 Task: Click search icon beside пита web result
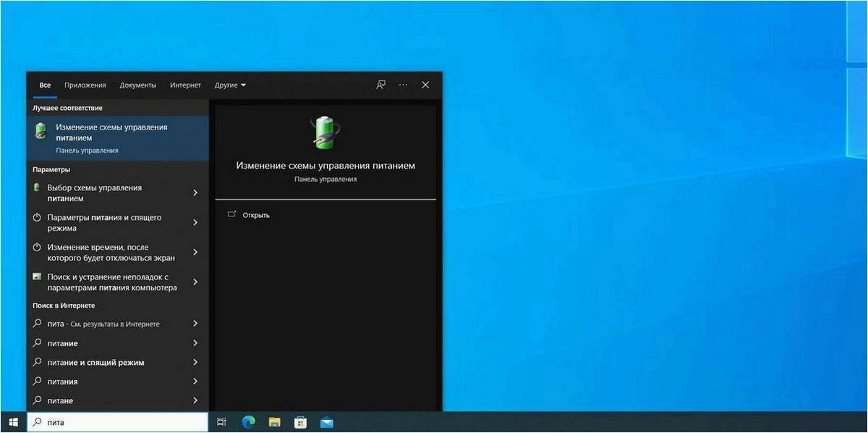click(x=38, y=324)
